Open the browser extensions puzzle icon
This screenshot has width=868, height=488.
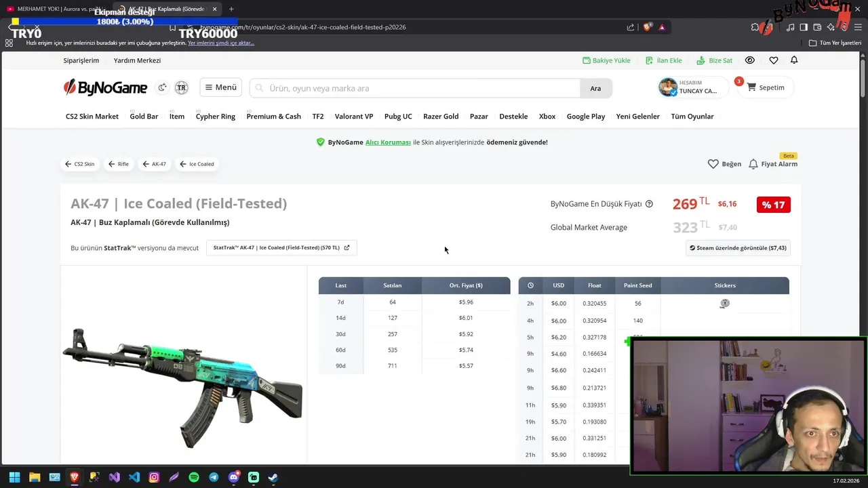pyautogui.click(x=755, y=27)
